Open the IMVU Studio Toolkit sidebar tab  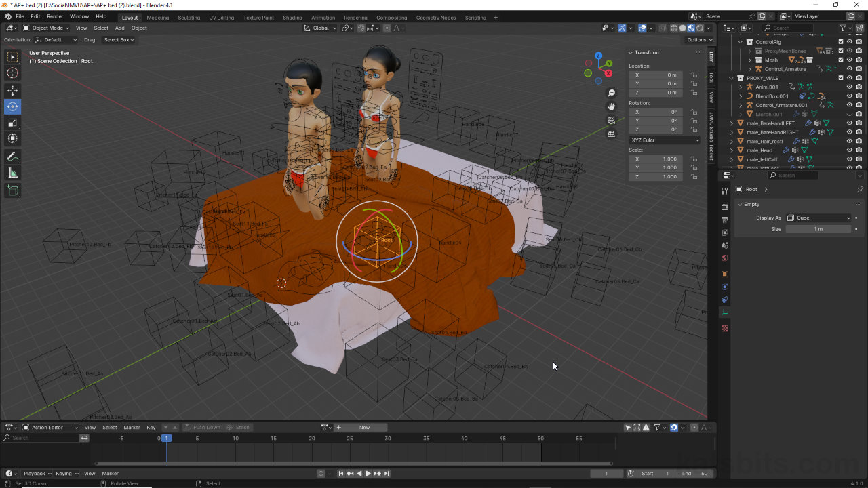pos(711,136)
